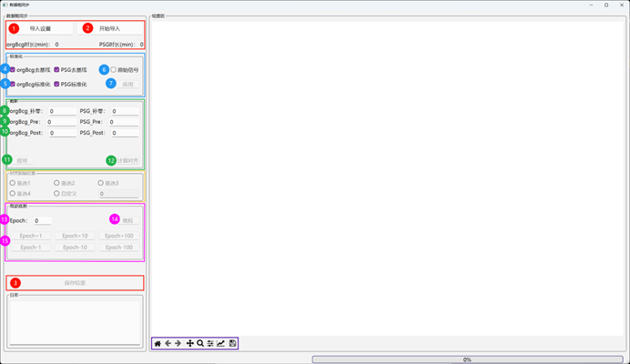The height and width of the screenshot is (364, 630).
Task: Open the Edit axis curve parameters icon
Action: point(221,343)
